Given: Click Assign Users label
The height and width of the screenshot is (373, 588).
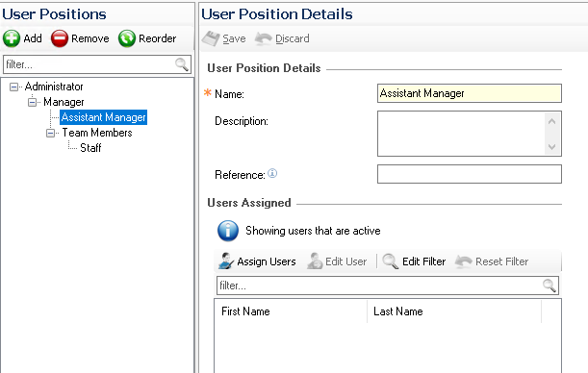Looking at the screenshot, I should pyautogui.click(x=267, y=261).
